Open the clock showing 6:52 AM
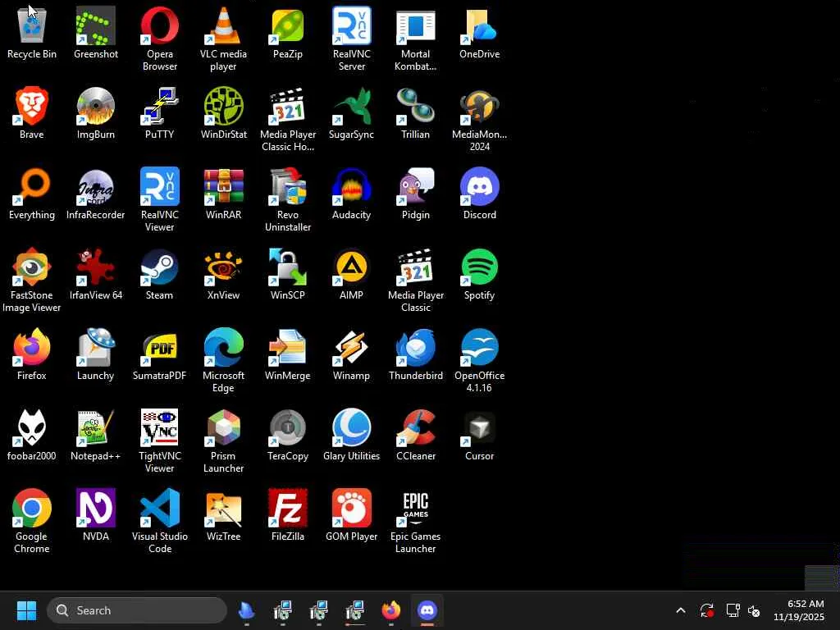840x630 pixels. pyautogui.click(x=798, y=610)
